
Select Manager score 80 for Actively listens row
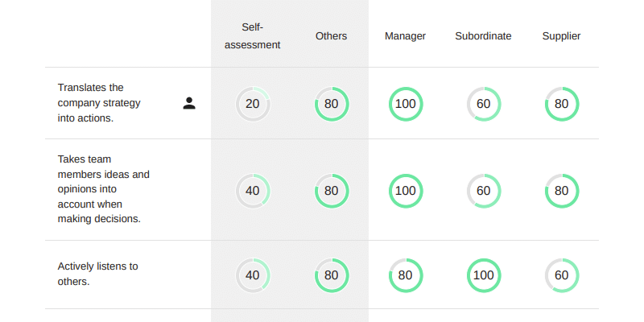(x=406, y=275)
